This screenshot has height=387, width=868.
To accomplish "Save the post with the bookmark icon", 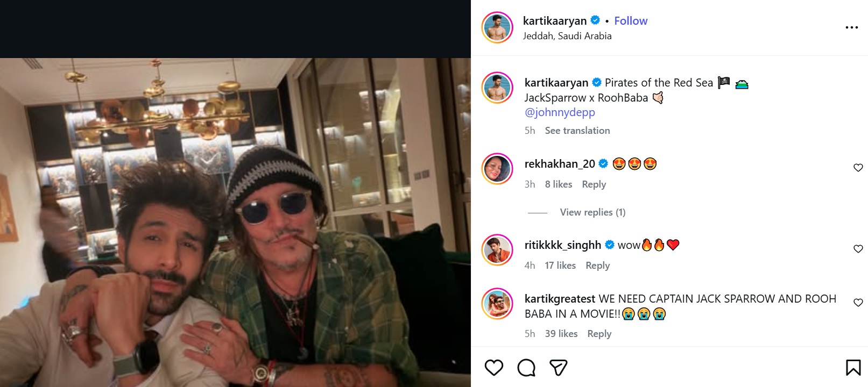I will point(853,368).
